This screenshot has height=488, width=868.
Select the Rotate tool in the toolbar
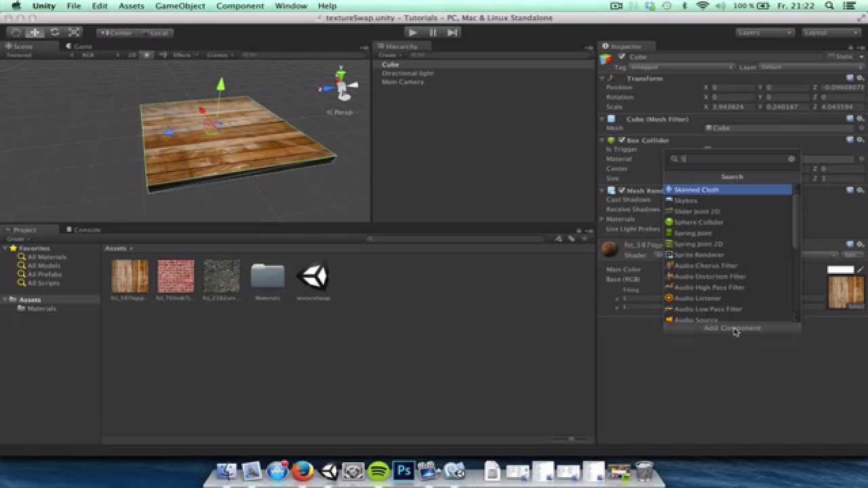[54, 32]
